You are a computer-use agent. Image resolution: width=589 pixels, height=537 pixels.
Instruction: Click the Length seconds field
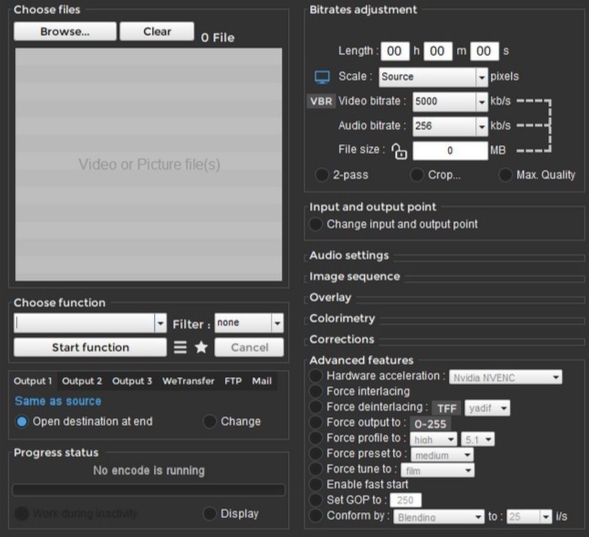pyautogui.click(x=485, y=51)
